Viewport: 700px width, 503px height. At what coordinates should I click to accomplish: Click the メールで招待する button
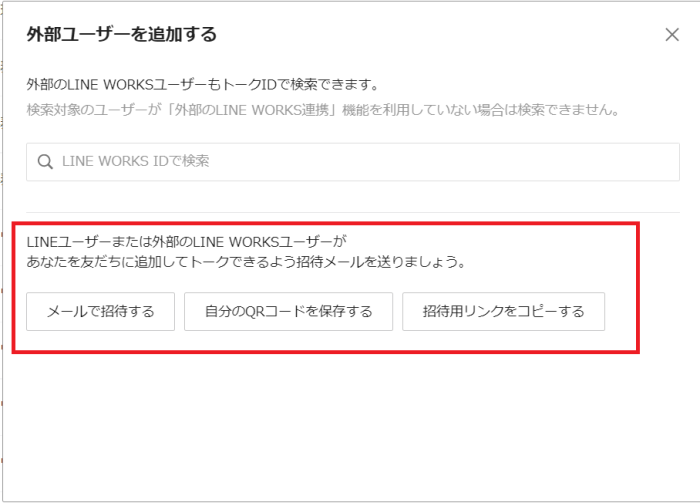point(100,312)
